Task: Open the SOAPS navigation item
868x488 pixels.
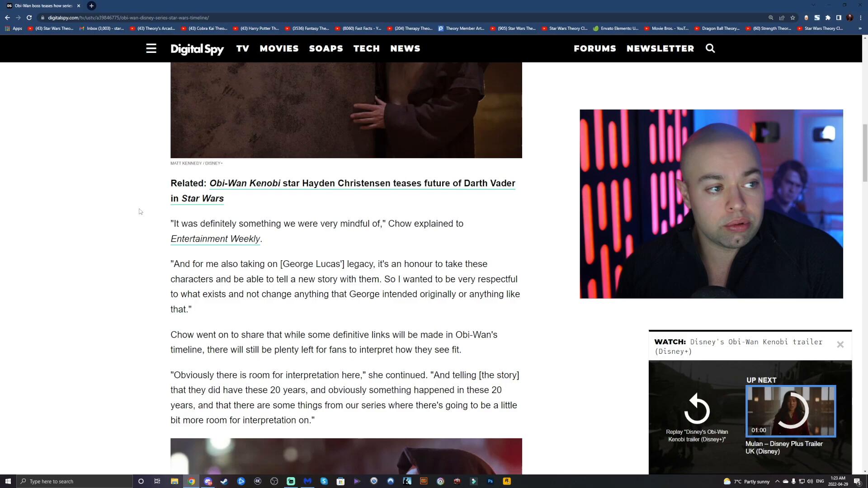Action: [325, 48]
